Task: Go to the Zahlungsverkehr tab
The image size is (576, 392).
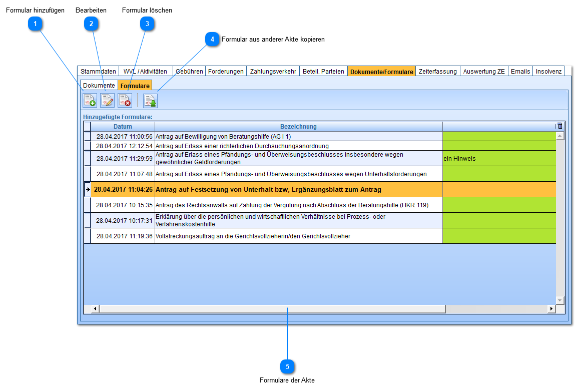Action: pyautogui.click(x=273, y=71)
